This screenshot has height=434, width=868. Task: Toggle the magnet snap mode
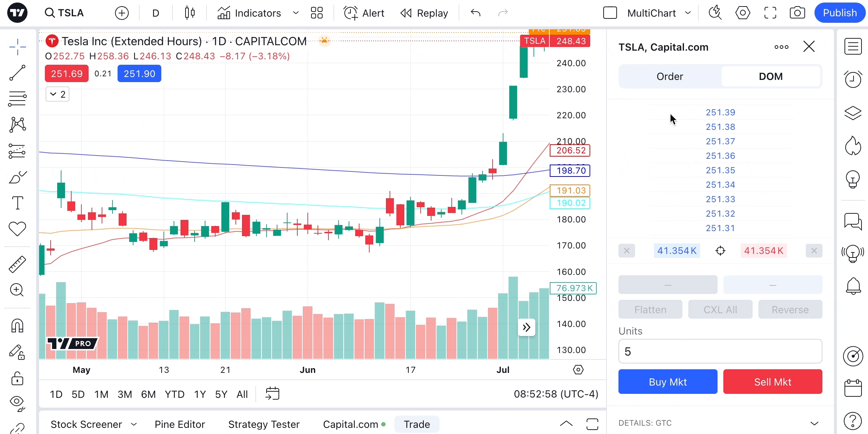17,326
